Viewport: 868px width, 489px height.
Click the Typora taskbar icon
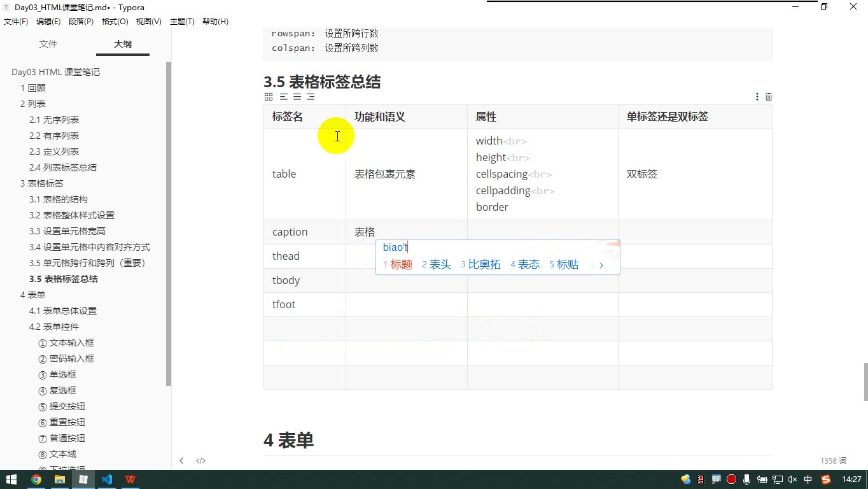[x=83, y=479]
